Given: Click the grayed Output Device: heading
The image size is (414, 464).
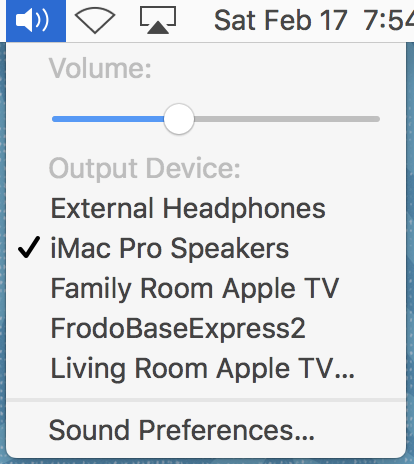Looking at the screenshot, I should (x=145, y=169).
